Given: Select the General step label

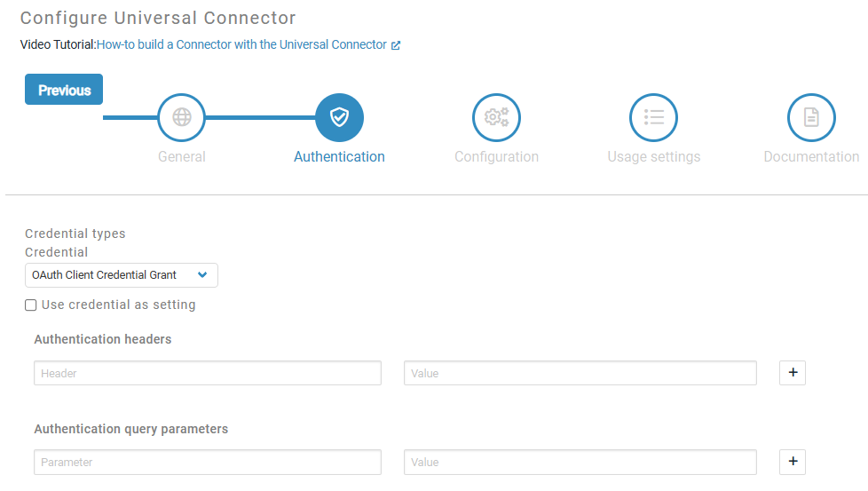Looking at the screenshot, I should click(x=182, y=157).
